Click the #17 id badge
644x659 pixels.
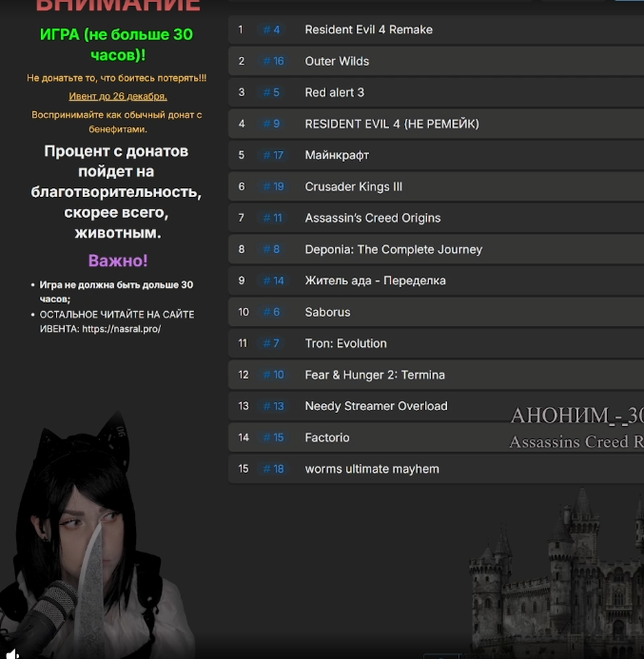[x=274, y=155]
